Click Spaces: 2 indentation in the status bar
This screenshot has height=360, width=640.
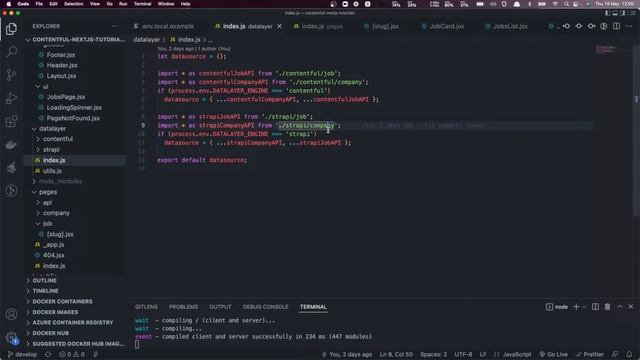click(433, 354)
